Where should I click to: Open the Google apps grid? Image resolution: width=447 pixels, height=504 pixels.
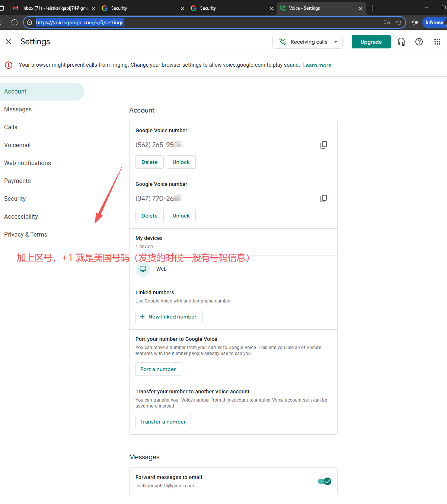pos(437,42)
